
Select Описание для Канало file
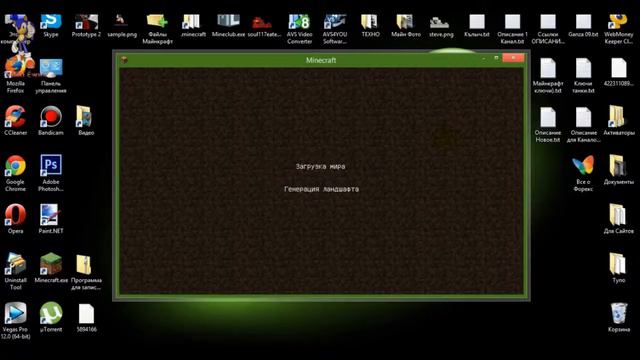(583, 124)
